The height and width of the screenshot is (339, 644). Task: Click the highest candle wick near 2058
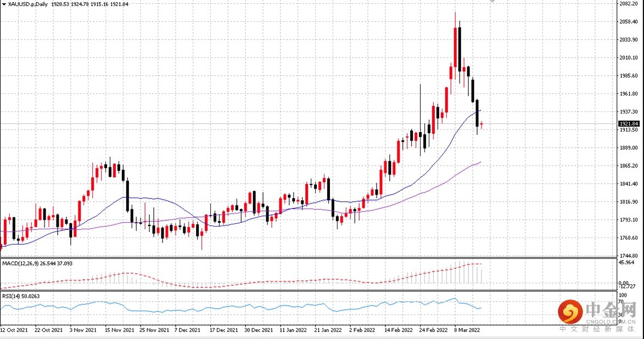coord(455,20)
